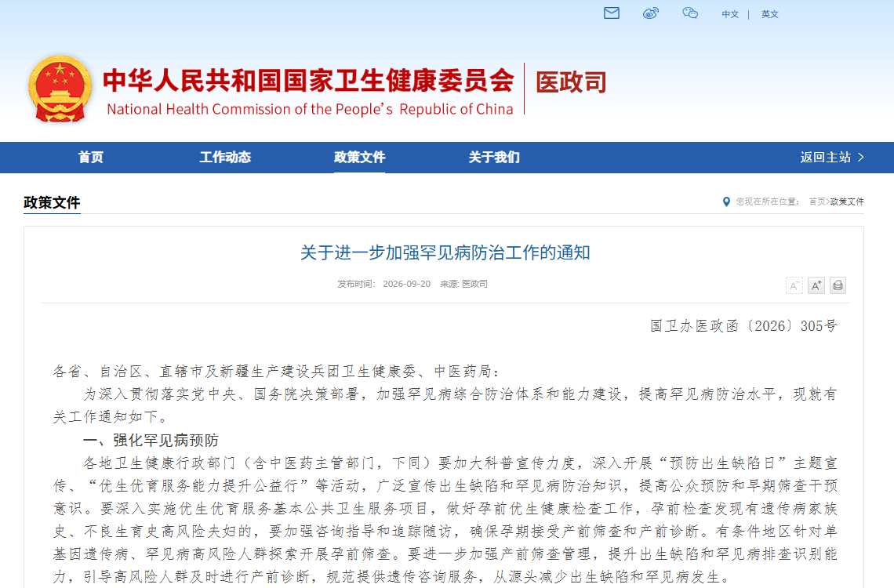The height and width of the screenshot is (588, 894).
Task: Click the publish date 2026-09-20
Action: 406,284
